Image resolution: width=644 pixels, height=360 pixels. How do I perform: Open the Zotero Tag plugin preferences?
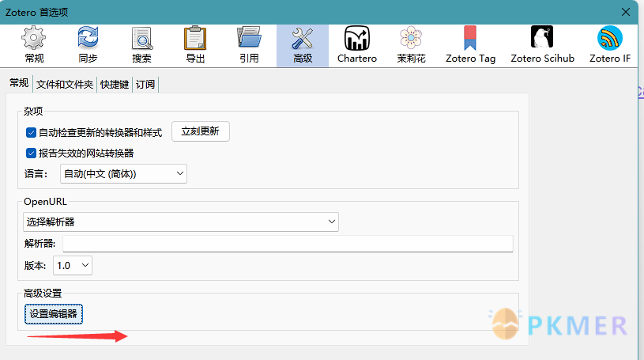tap(471, 45)
